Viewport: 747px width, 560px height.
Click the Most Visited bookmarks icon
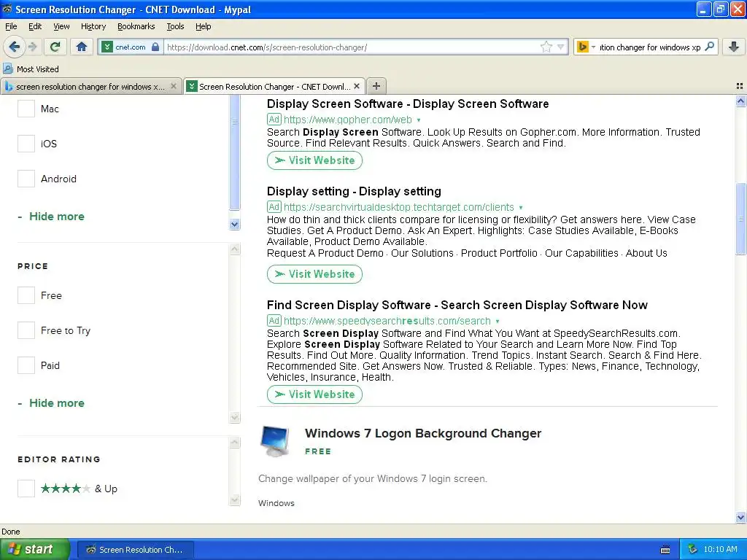click(7, 69)
